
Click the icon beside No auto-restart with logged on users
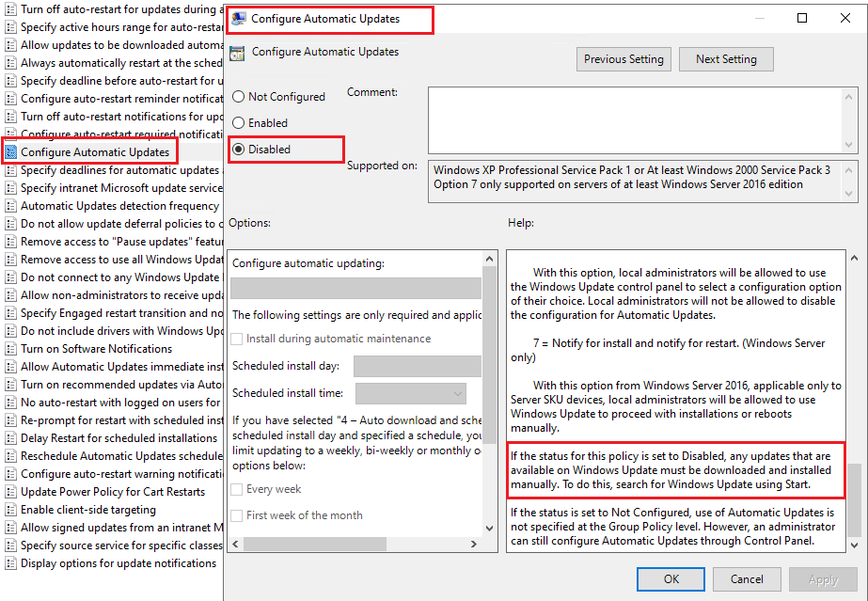click(x=10, y=403)
